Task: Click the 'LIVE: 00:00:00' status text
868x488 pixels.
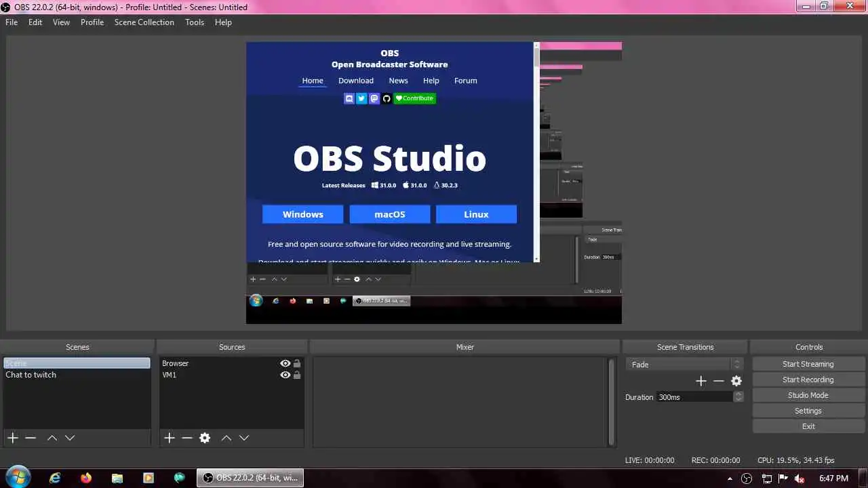Action: coord(650,460)
